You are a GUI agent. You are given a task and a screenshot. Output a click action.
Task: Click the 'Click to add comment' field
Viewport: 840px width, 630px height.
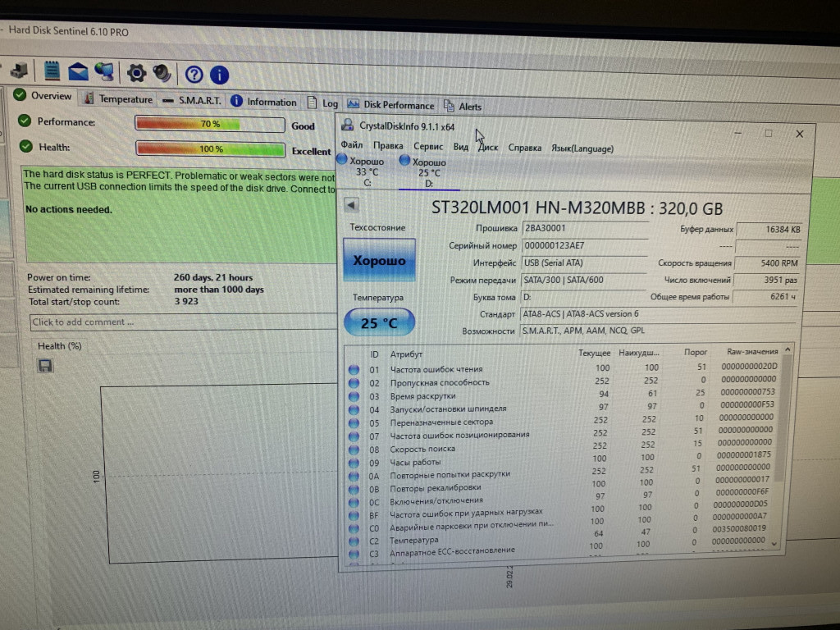[x=182, y=322]
